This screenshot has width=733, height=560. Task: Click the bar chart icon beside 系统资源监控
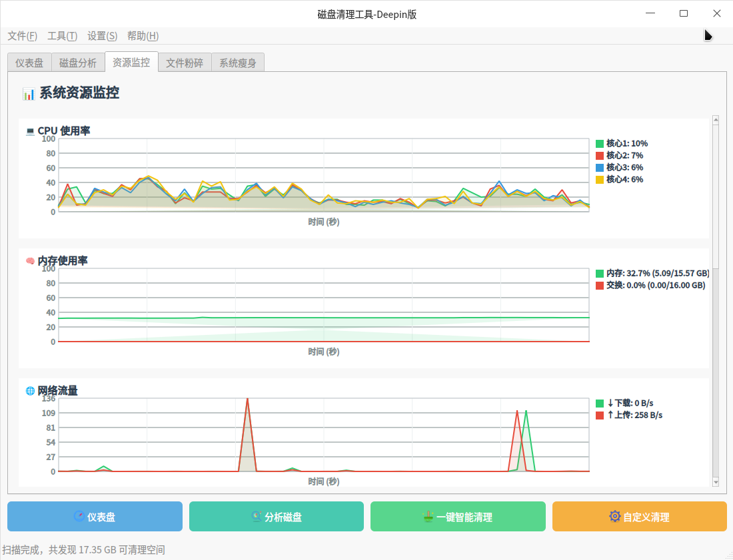click(29, 94)
